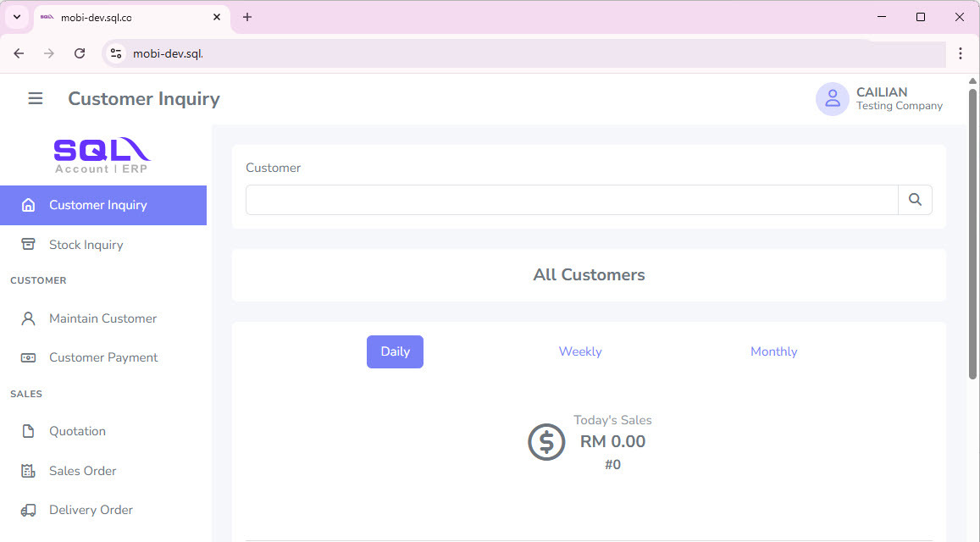Toggle the hamburger sidebar menu
The width and height of the screenshot is (980, 542).
pos(36,99)
